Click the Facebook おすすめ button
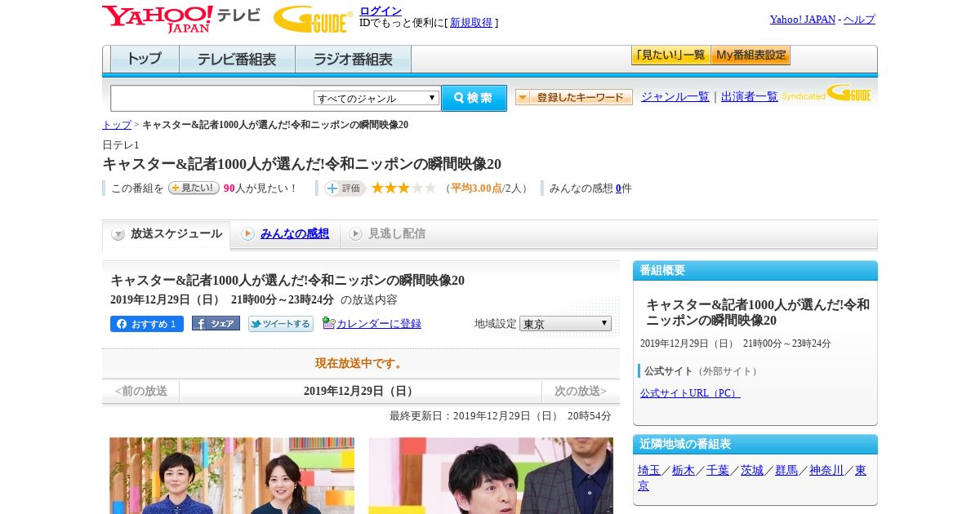The height and width of the screenshot is (514, 980). [147, 324]
